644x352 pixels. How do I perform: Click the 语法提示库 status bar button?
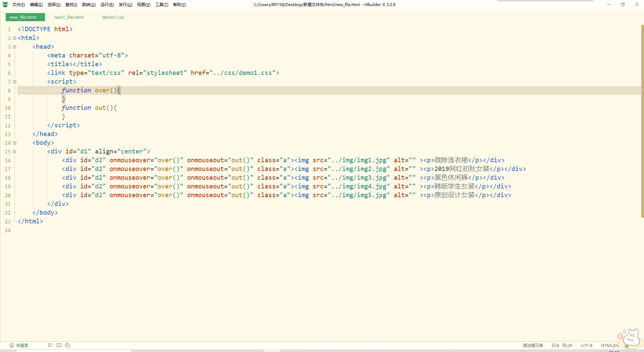pos(533,345)
